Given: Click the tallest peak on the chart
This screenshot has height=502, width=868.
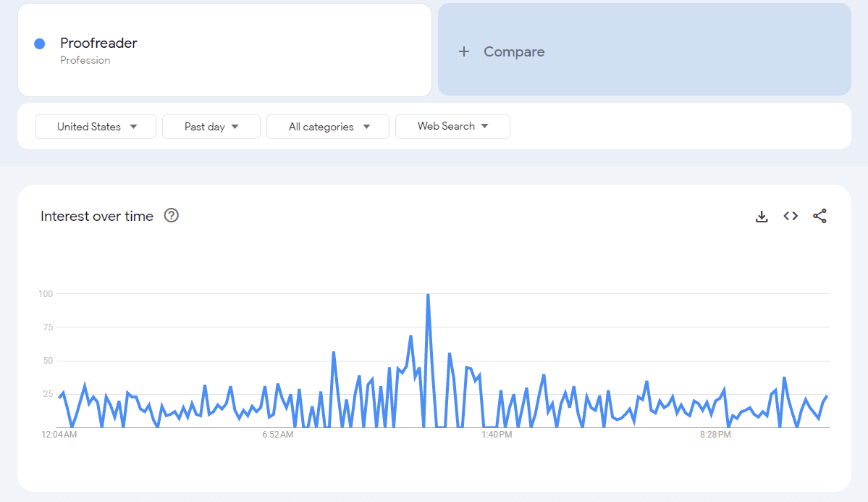Looking at the screenshot, I should pos(428,295).
